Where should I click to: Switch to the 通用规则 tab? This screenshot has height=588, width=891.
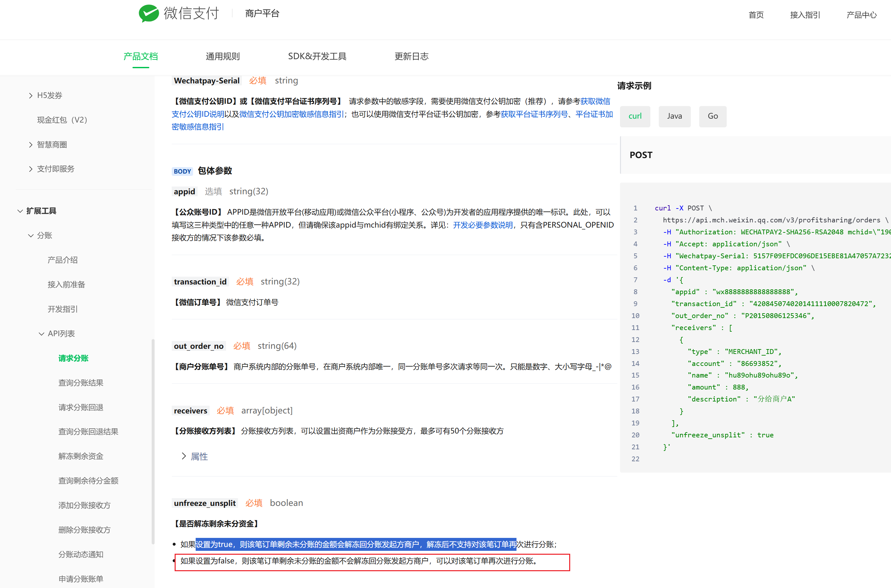(223, 56)
